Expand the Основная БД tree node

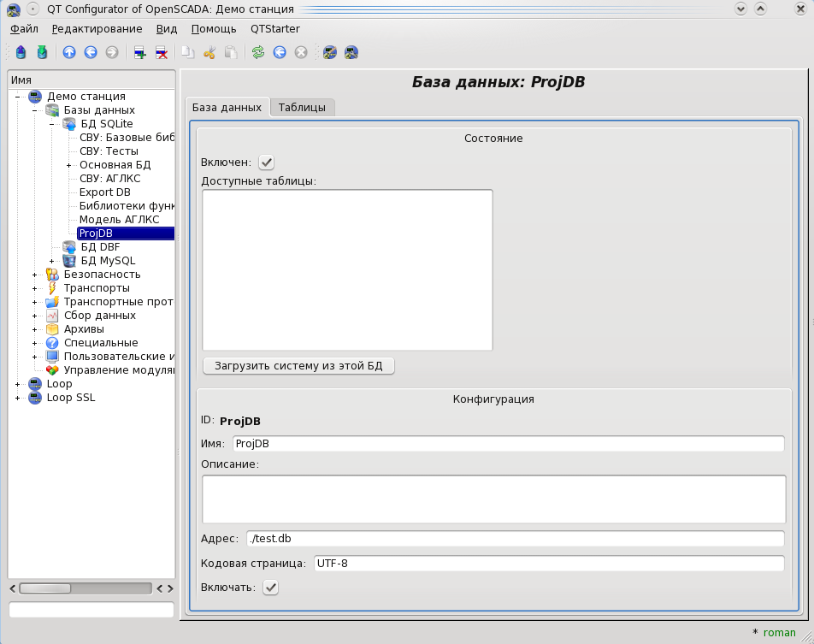tap(68, 165)
